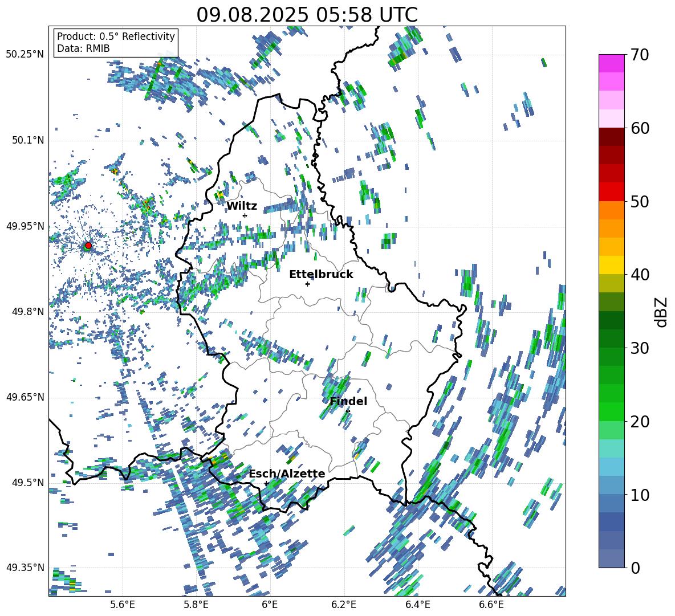Click the 49.8°N latitude label
Image resolution: width=675 pixels, height=616 pixels.
tap(27, 312)
